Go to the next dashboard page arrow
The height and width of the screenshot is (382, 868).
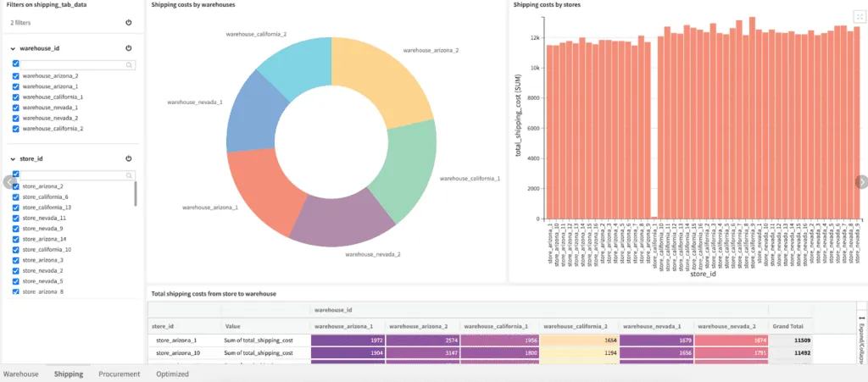coord(861,181)
